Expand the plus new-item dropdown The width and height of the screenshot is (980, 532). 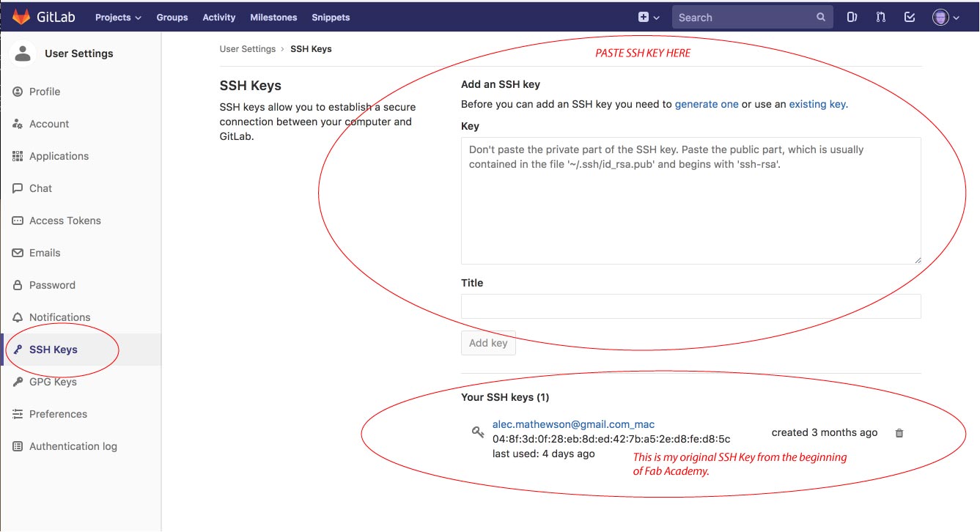click(649, 18)
